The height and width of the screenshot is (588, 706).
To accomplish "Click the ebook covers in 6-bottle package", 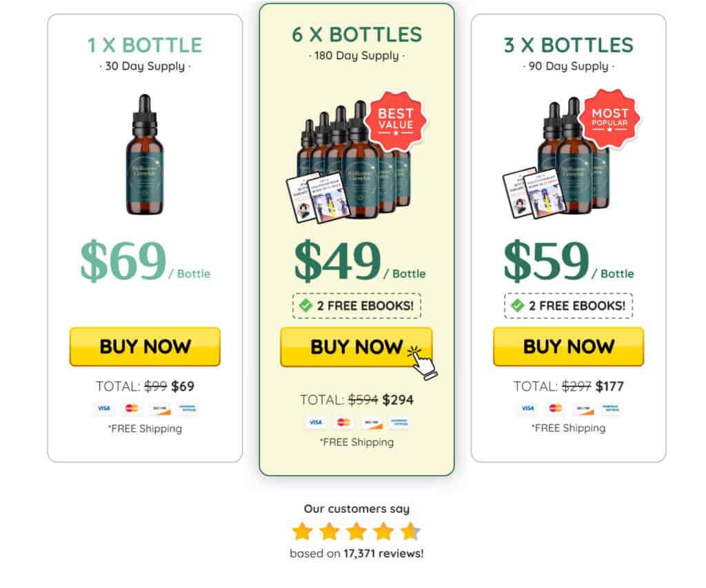I will [x=317, y=197].
